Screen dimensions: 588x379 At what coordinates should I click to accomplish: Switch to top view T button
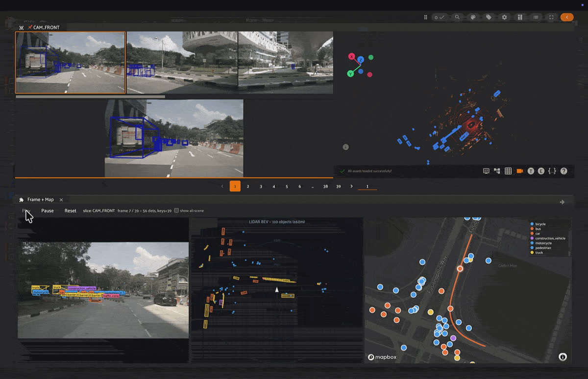point(531,171)
